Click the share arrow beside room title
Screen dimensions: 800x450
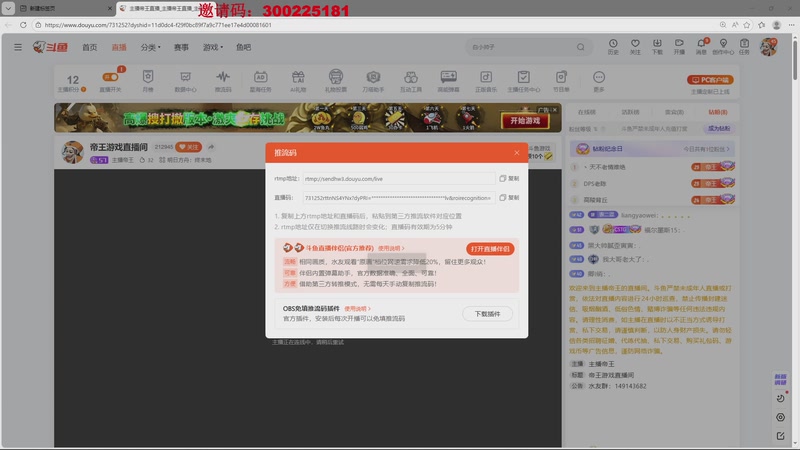211,147
